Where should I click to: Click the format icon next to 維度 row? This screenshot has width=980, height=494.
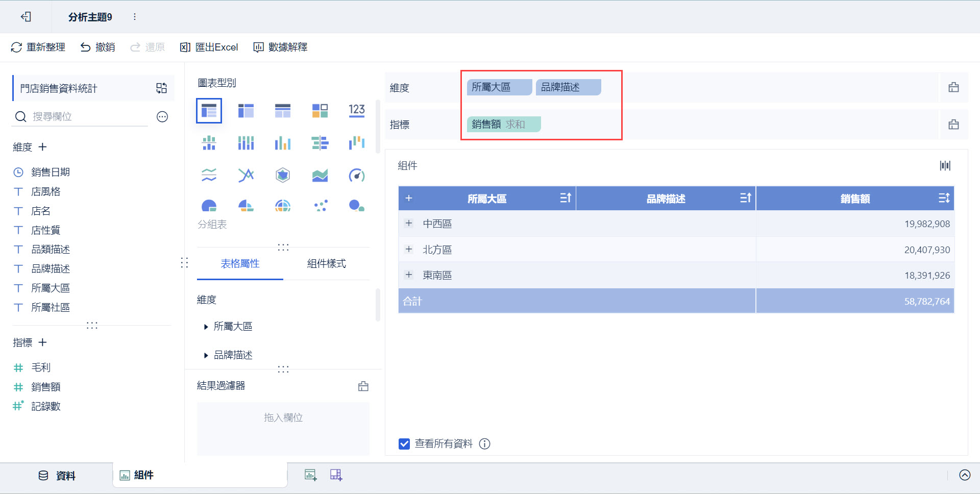(953, 87)
